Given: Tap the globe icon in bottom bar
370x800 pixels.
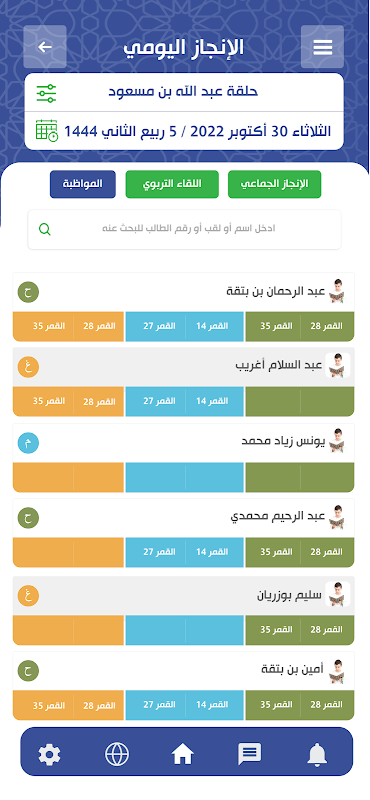Looking at the screenshot, I should coord(117,754).
